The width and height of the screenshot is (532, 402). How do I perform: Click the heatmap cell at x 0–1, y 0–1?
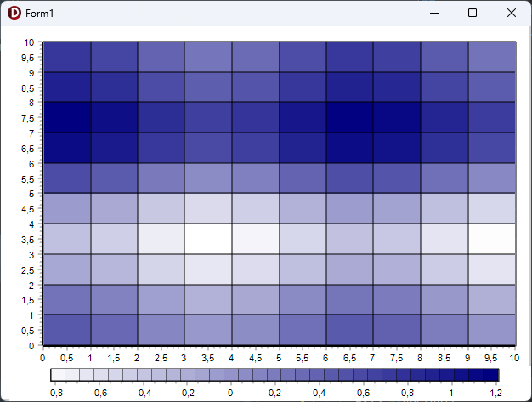tap(67, 330)
